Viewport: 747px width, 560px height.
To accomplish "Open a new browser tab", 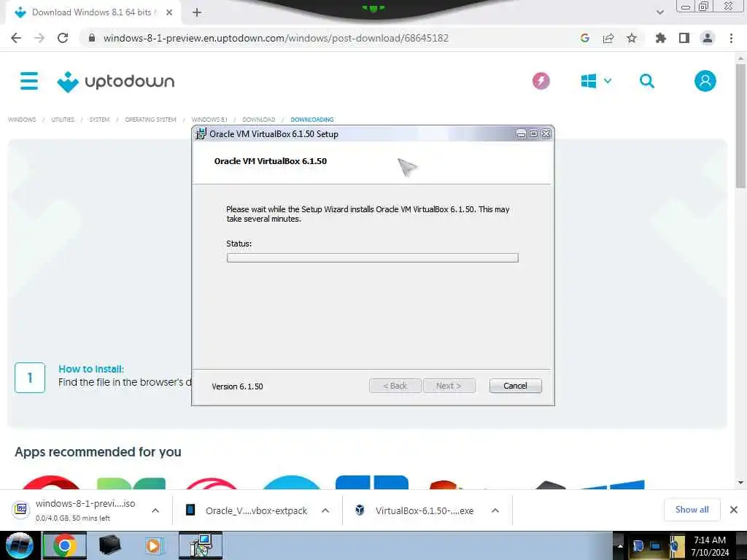I will click(x=197, y=13).
